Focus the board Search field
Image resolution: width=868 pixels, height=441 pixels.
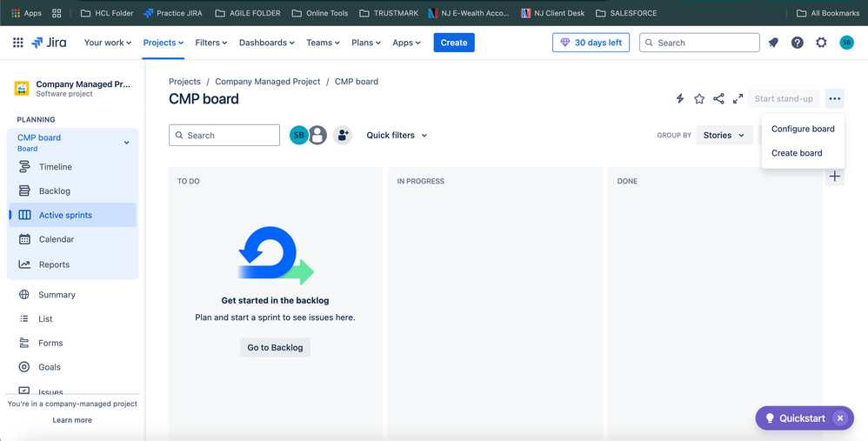pyautogui.click(x=224, y=135)
